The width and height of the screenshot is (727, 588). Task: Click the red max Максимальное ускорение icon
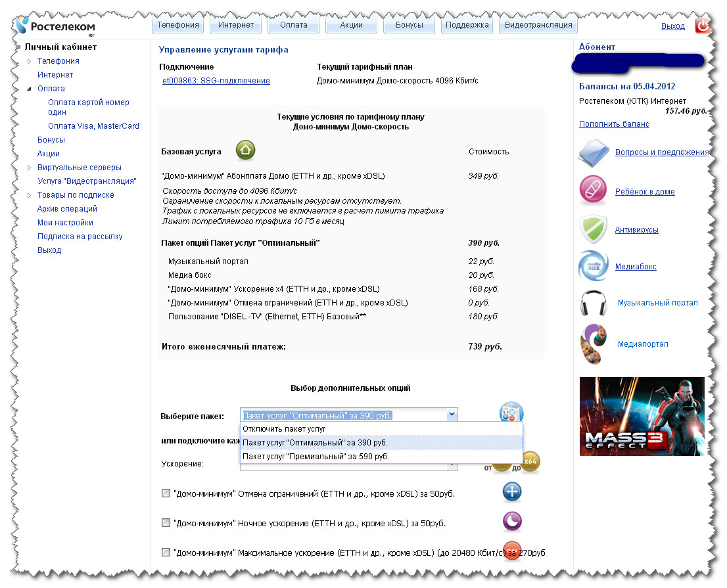point(512,551)
